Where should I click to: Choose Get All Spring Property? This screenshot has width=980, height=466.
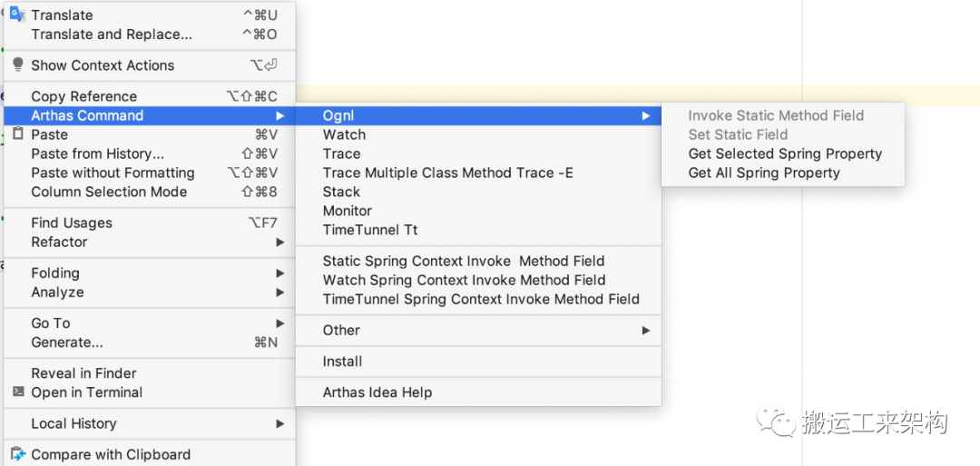click(764, 173)
